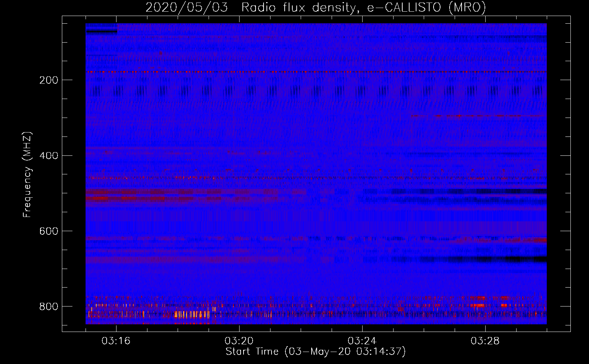Viewport: 589px width, 364px height.
Task: Click the 03:24 time tick label
Action: [x=362, y=341]
